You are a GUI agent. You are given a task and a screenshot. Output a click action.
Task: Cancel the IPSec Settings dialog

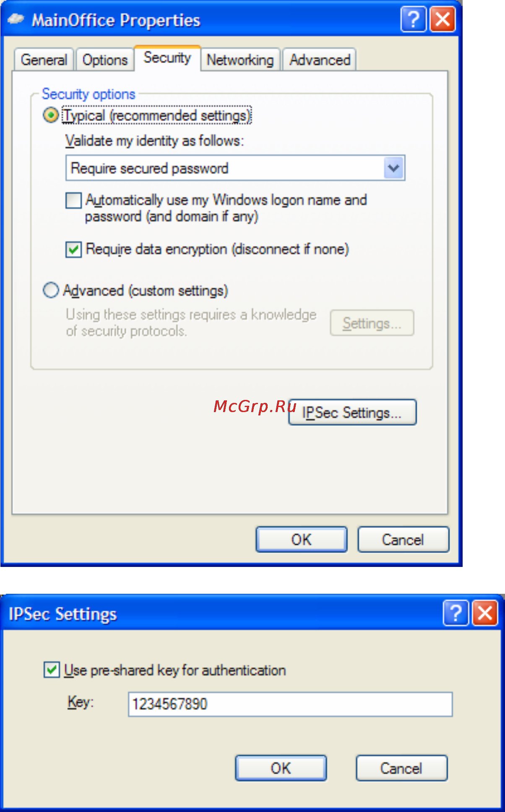point(401,768)
